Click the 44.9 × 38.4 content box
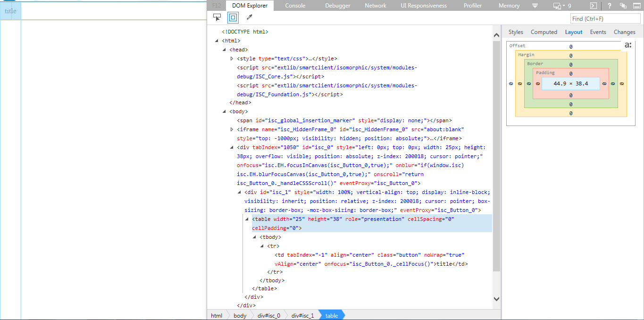Viewport: 644px width, 320px height. (571, 84)
